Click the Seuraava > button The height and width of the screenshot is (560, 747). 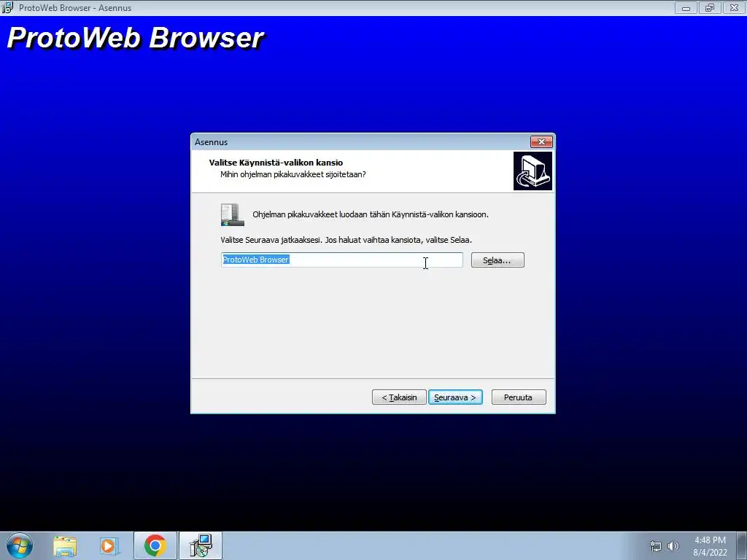(455, 397)
